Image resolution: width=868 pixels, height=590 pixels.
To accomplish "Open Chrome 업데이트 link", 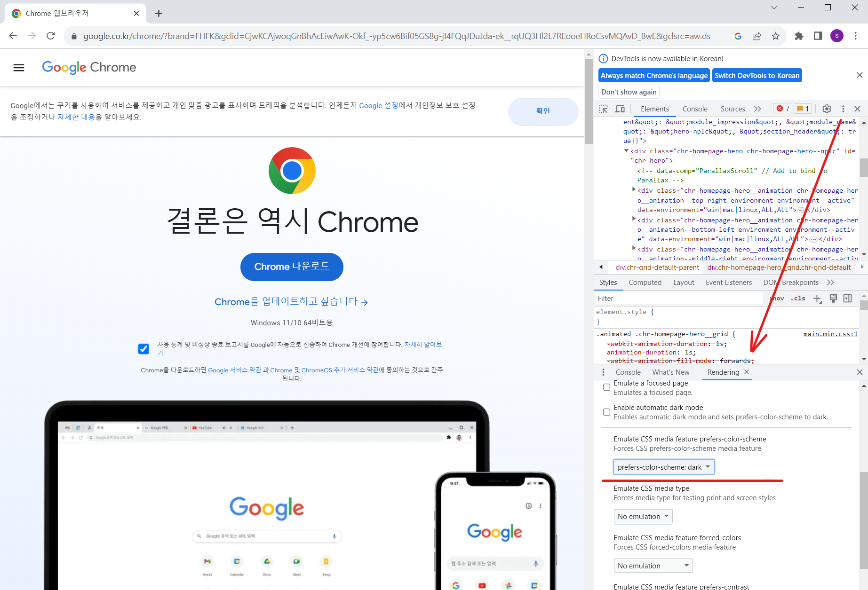I will [291, 302].
